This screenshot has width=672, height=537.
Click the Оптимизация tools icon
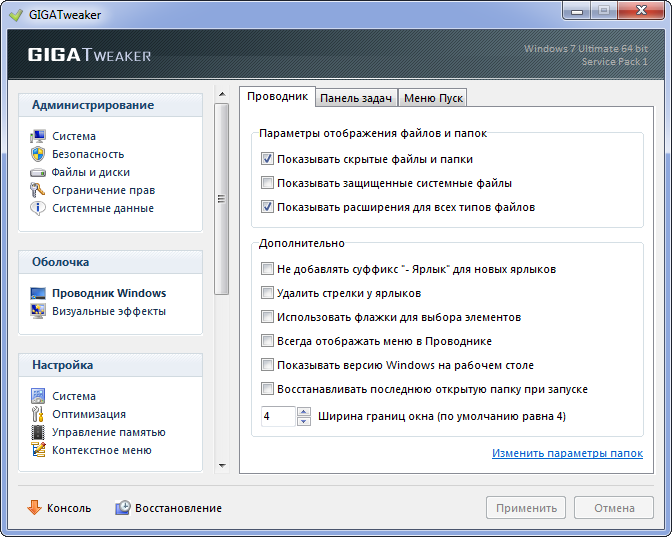(38, 414)
